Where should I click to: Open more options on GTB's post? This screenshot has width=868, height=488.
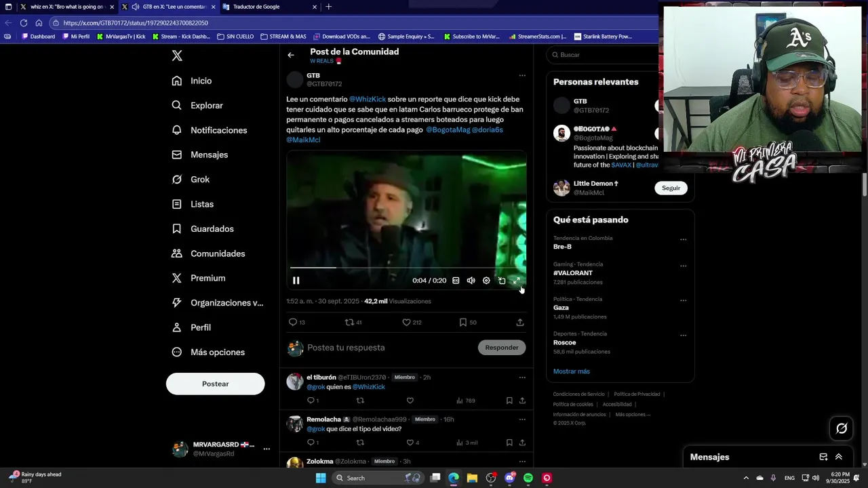(x=522, y=75)
